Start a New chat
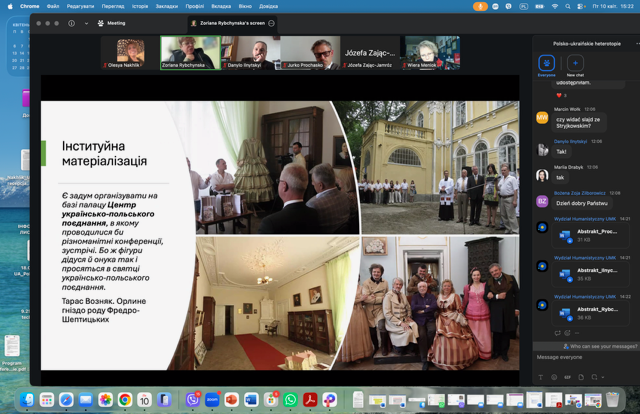This screenshot has height=414, width=640. tap(575, 62)
